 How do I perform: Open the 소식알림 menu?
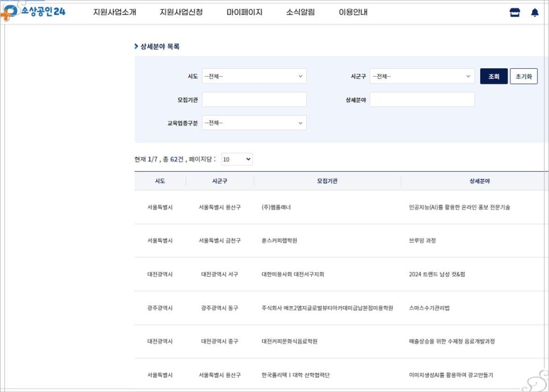point(301,12)
